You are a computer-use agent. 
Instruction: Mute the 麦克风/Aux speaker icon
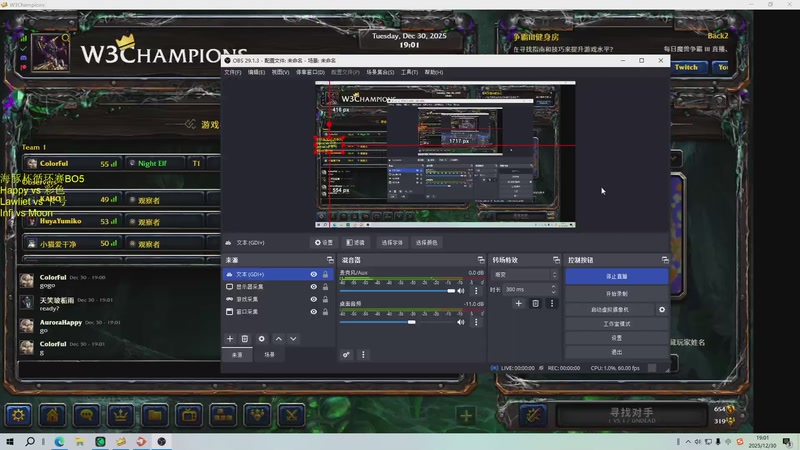coord(461,291)
